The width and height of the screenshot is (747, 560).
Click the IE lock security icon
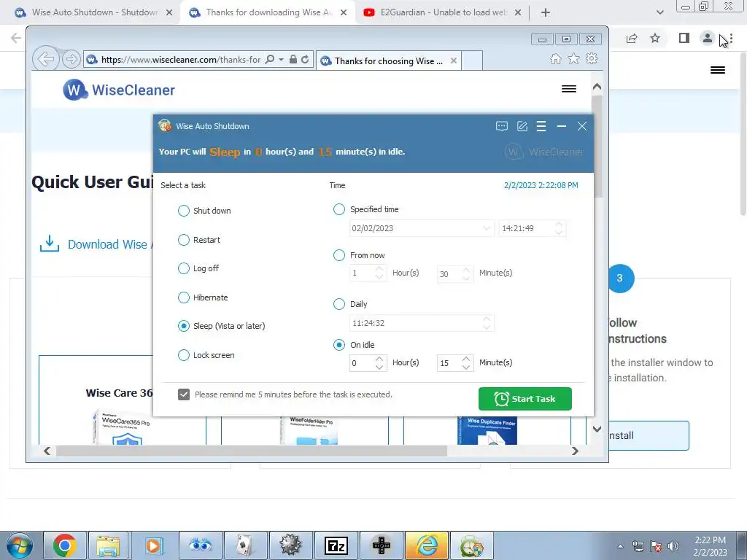(293, 60)
